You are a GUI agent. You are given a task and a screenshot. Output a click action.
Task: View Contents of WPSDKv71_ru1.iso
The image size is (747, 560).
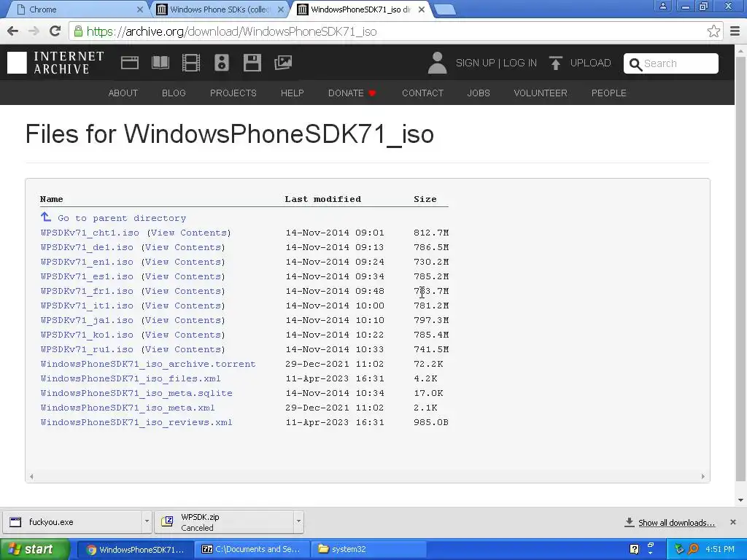[x=182, y=349]
